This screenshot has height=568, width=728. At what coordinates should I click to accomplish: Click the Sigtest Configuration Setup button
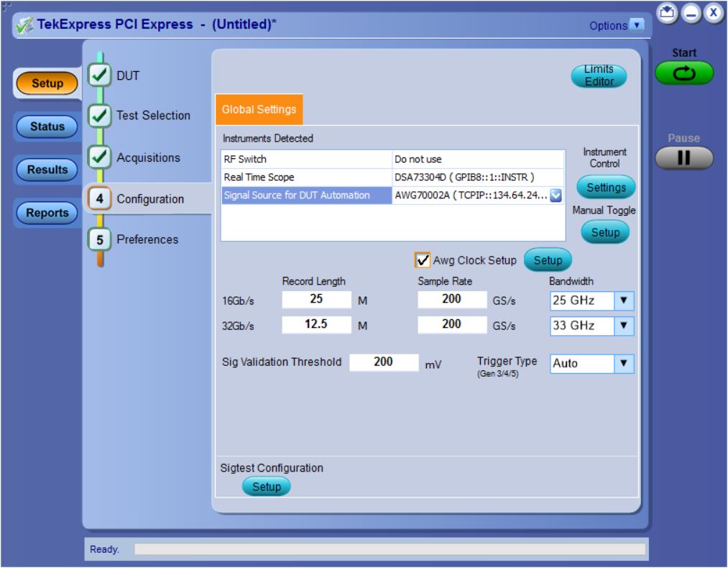click(266, 487)
